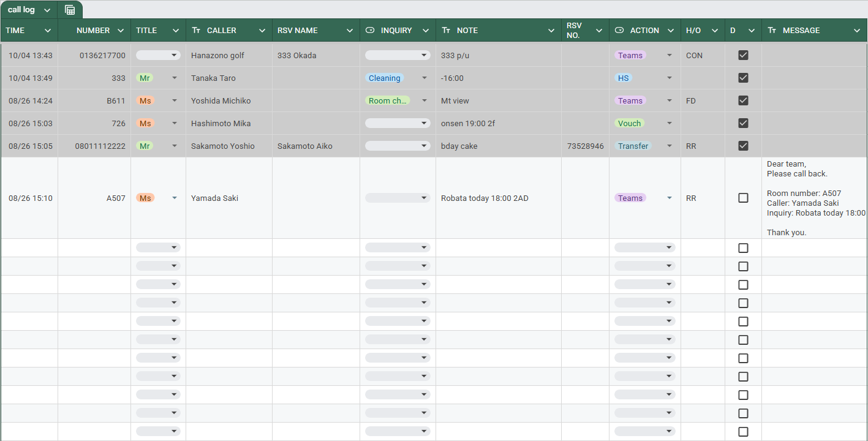The height and width of the screenshot is (441, 868).
Task: Open Teams action dropdown for Yamada Saki
Action: pyautogui.click(x=670, y=198)
